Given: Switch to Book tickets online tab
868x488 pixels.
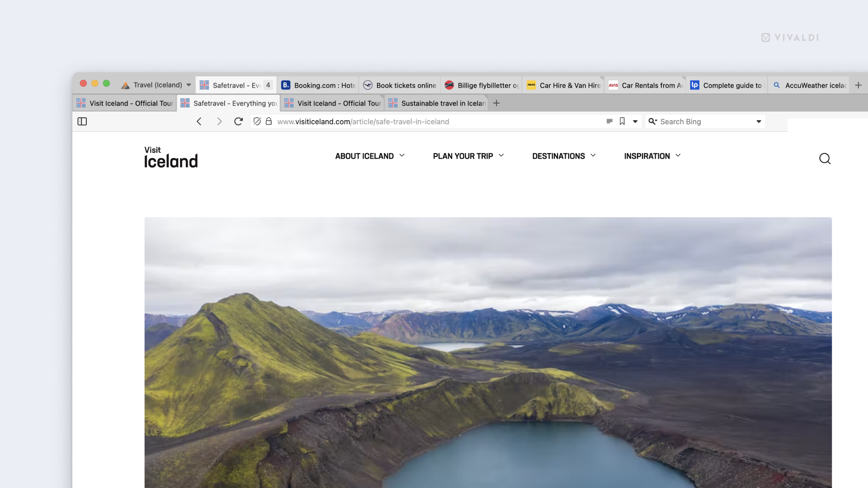Looking at the screenshot, I should 400,85.
